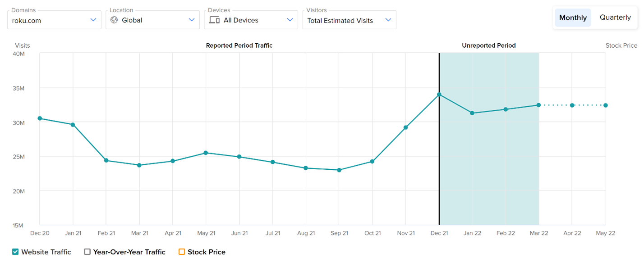Screen dimensions: 644x267
Task: Click the Dec 21 peak data point
Action: (x=439, y=95)
